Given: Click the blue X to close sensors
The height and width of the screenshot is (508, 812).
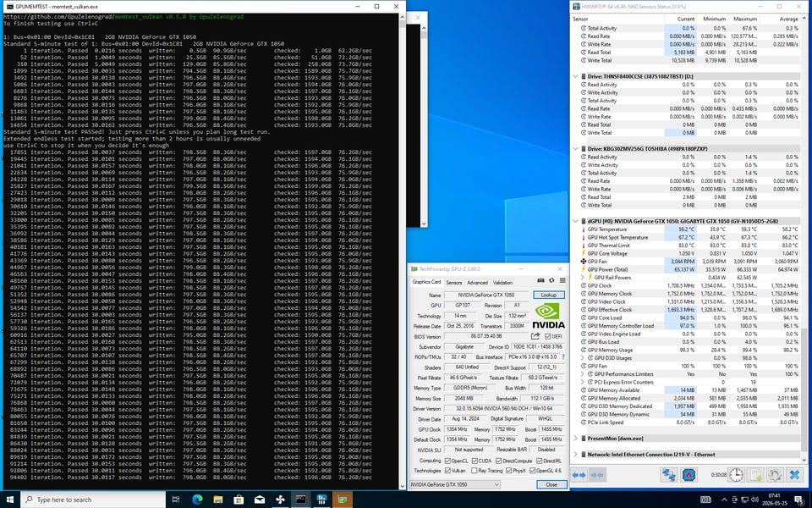Looking at the screenshot, I should (794, 475).
